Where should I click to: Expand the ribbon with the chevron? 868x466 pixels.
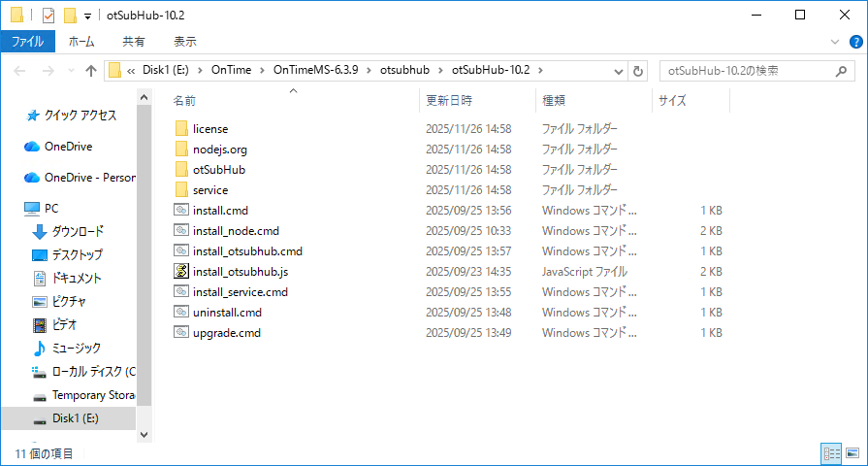pos(836,42)
